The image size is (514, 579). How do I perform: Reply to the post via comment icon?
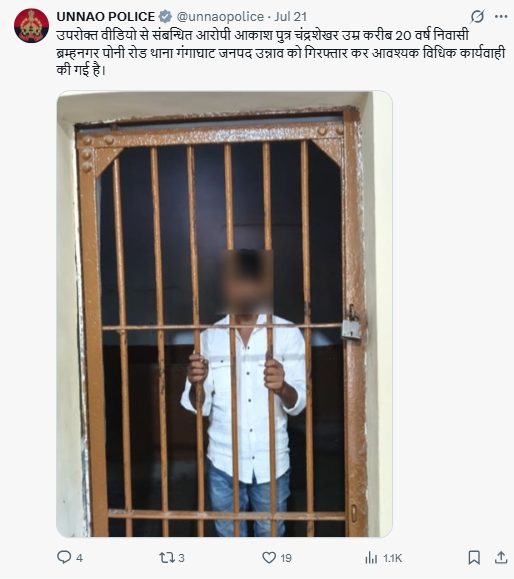[x=64, y=557]
